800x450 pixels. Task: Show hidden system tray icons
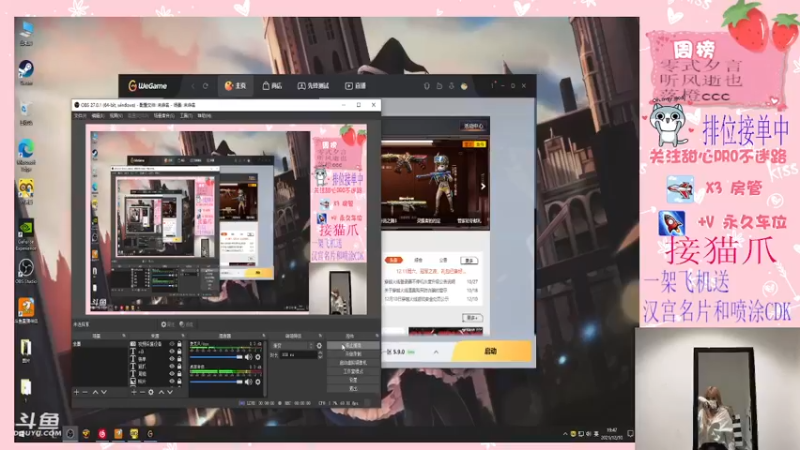coord(565,434)
